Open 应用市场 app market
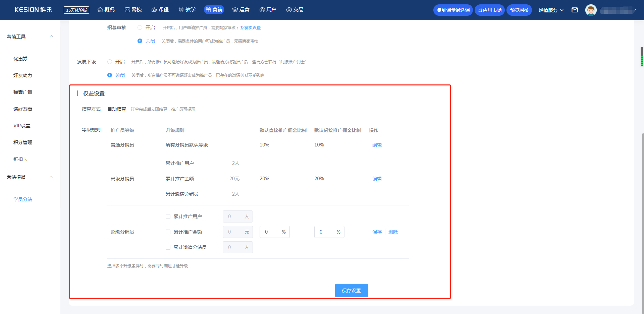 490,10
